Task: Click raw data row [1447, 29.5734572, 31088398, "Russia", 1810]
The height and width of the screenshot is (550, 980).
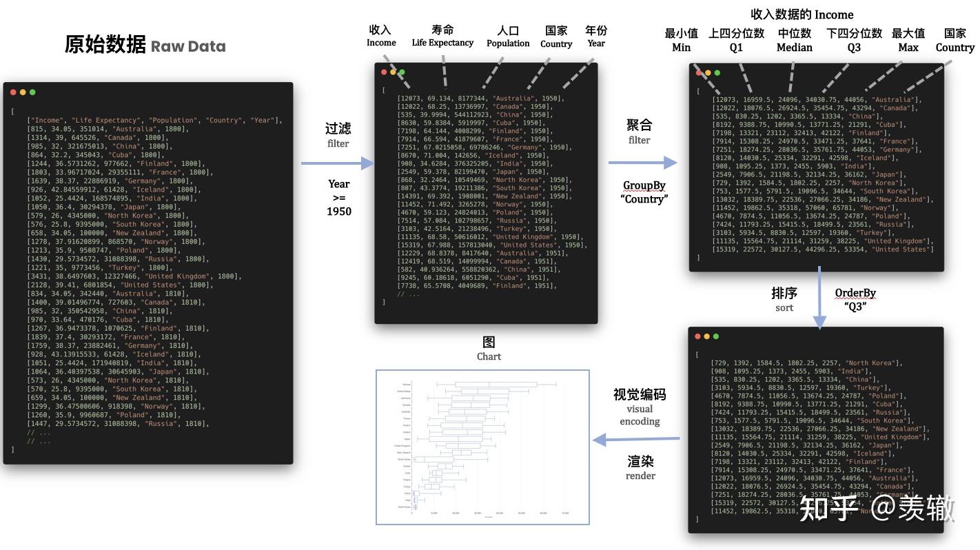Action: (x=118, y=424)
